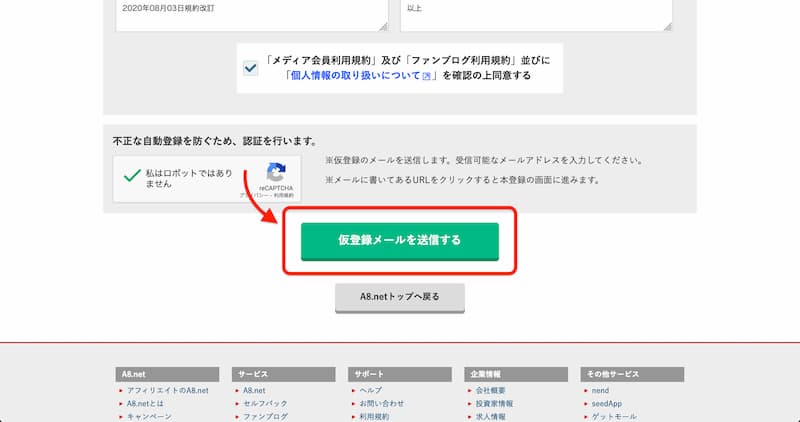Click the reCAPTCHA 私はロボットではありません checkbox
The width and height of the screenshot is (800, 422).
click(x=132, y=176)
